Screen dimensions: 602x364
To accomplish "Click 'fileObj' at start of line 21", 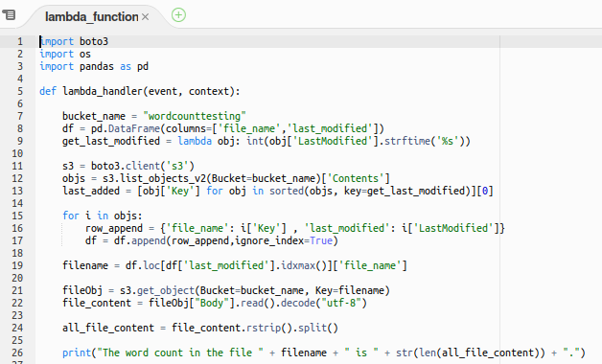I will click(82, 291).
